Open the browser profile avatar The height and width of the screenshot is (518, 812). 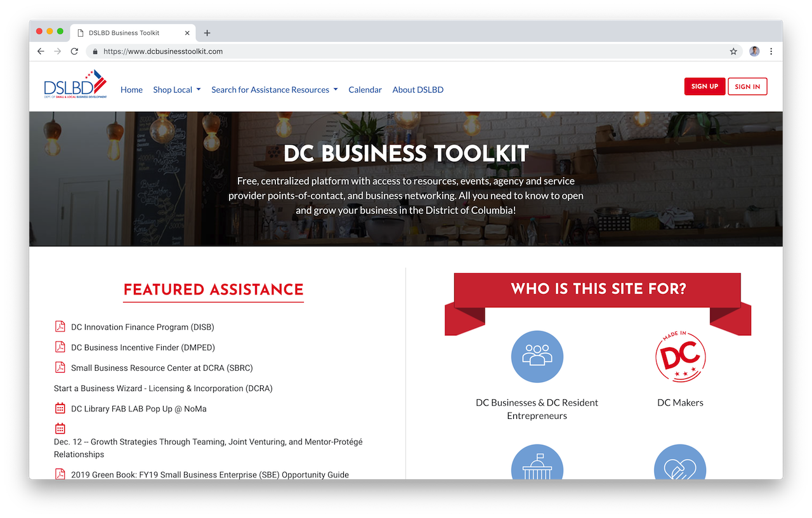coord(754,51)
